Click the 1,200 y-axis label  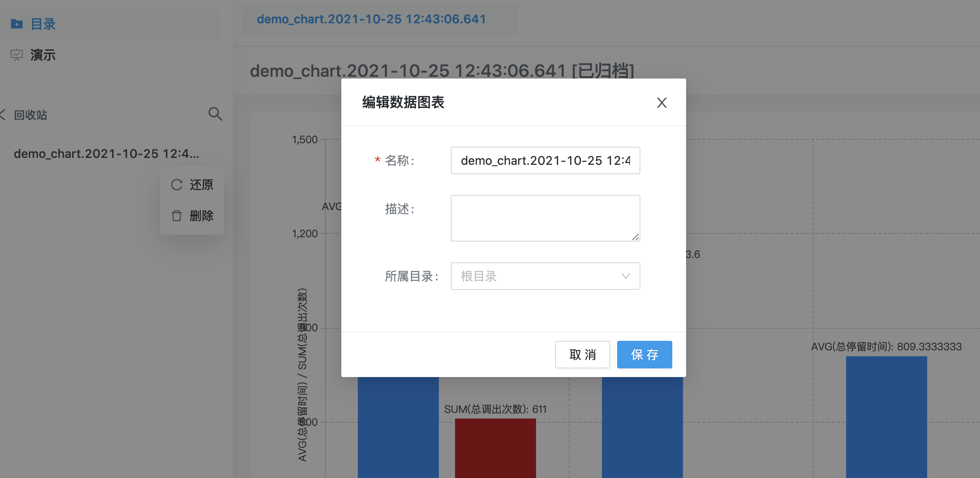(x=305, y=233)
